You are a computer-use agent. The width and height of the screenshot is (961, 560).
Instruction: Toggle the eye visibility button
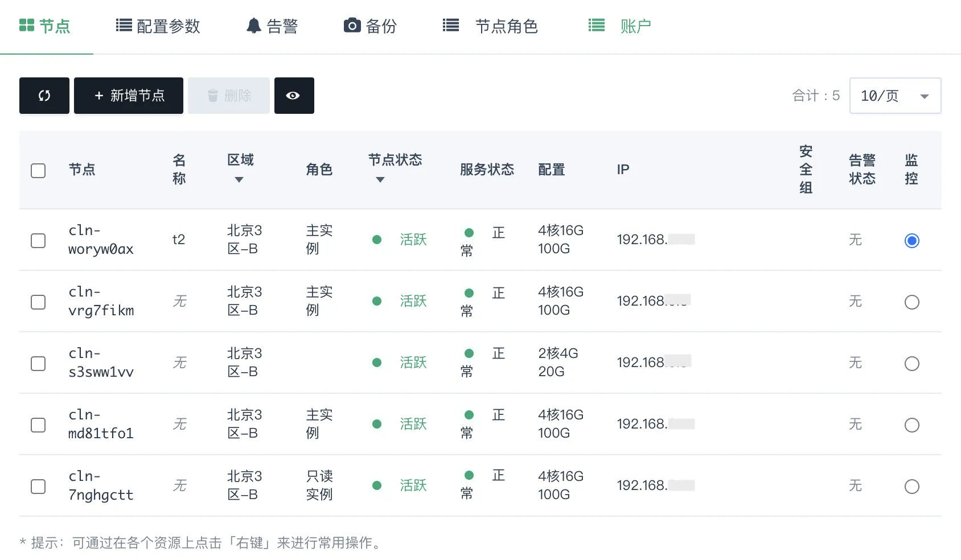(294, 96)
